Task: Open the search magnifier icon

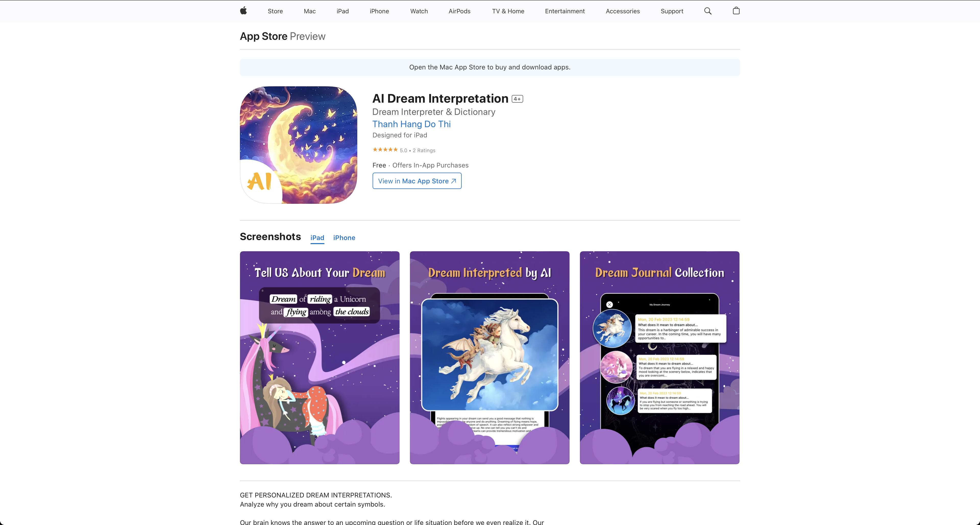Action: pyautogui.click(x=708, y=11)
